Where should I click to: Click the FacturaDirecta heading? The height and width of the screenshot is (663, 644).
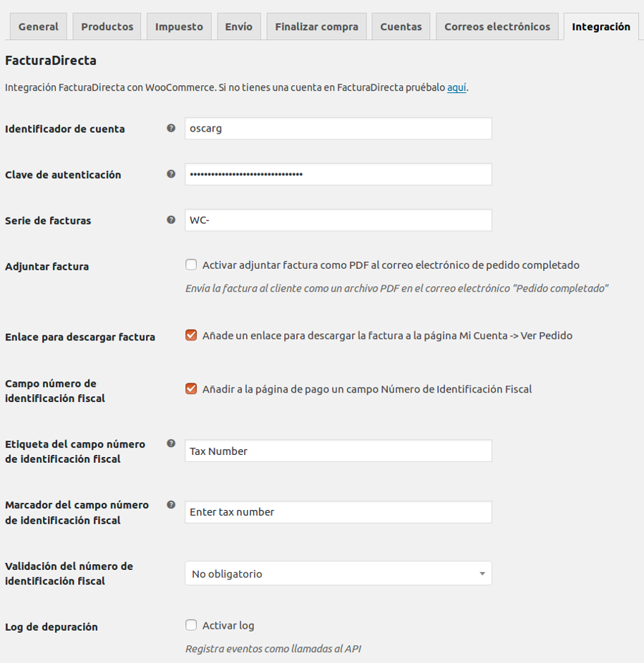pos(51,61)
